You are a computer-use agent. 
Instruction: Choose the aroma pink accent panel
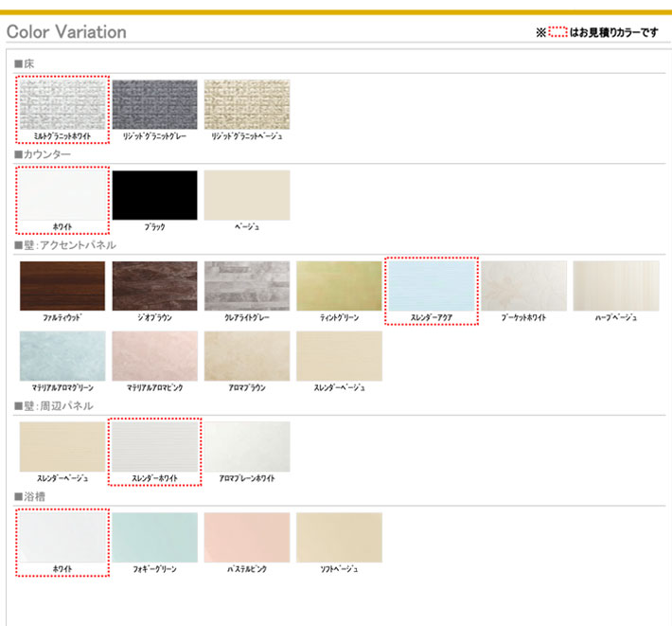(154, 356)
